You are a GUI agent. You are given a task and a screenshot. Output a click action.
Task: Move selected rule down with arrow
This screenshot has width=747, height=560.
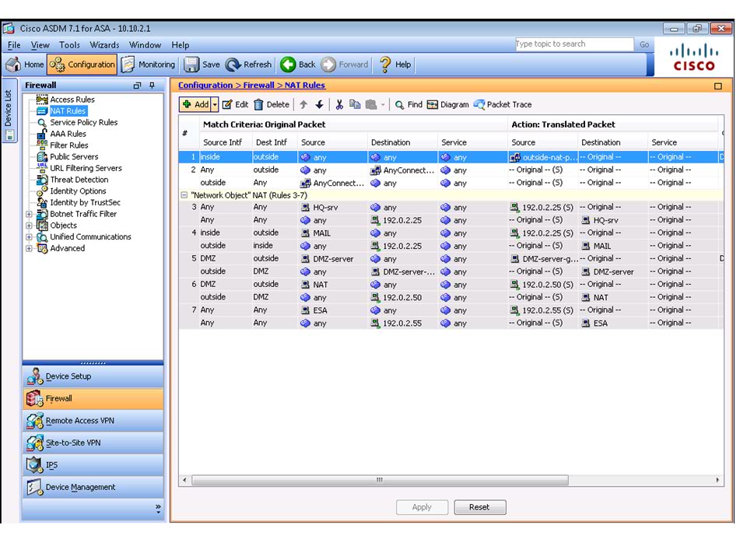coord(319,104)
